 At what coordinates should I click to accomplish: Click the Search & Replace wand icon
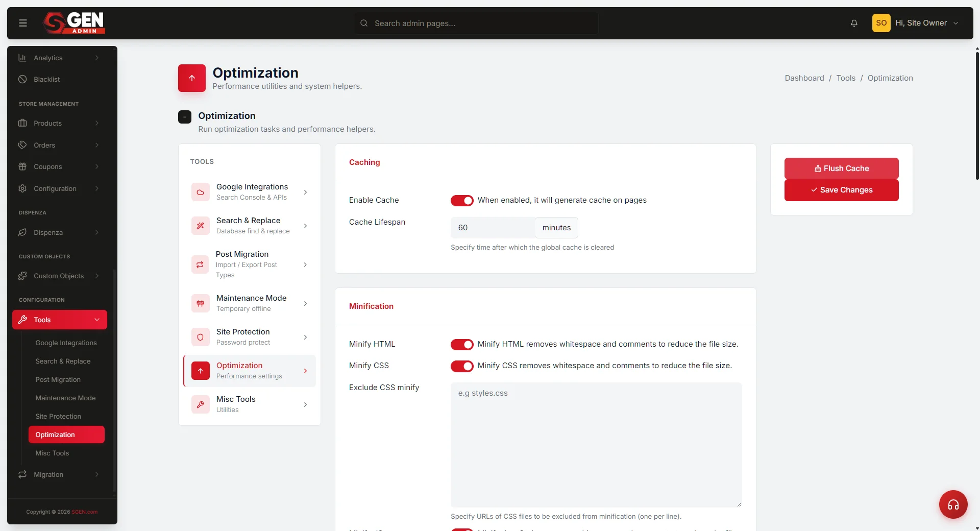click(200, 226)
